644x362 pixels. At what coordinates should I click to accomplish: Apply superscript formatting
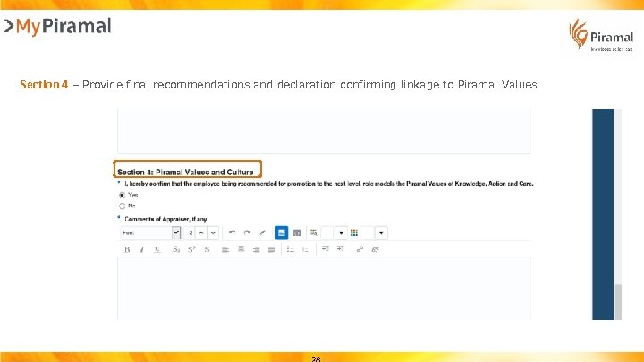point(191,249)
